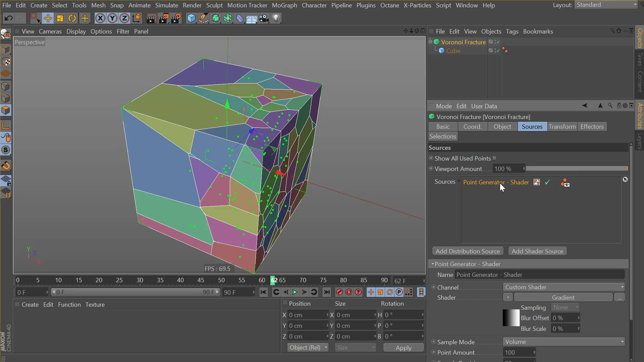The height and width of the screenshot is (362, 644).
Task: Switch to the Sources tab in attributes
Action: tap(532, 126)
